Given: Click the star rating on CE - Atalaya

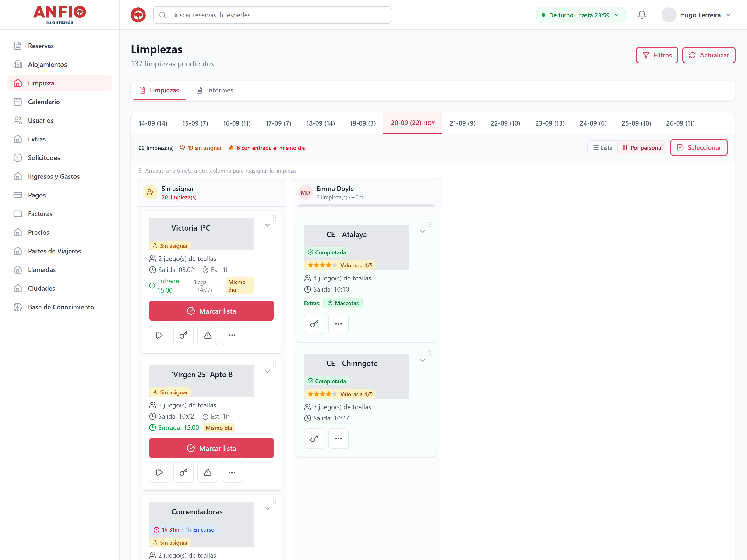Looking at the screenshot, I should 340,265.
